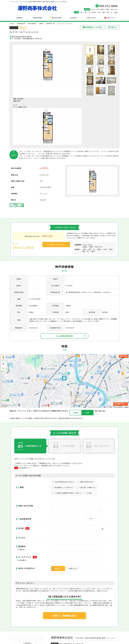The height and width of the screenshot is (644, 129).
Task: Click orange この物件のお問い合わせ button
Action: [56, 244]
